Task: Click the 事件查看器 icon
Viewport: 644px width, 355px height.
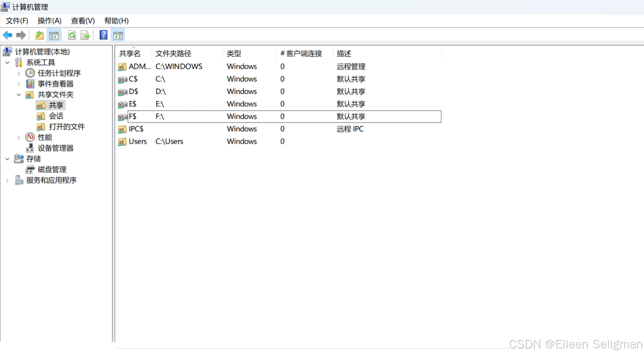Action: 30,84
